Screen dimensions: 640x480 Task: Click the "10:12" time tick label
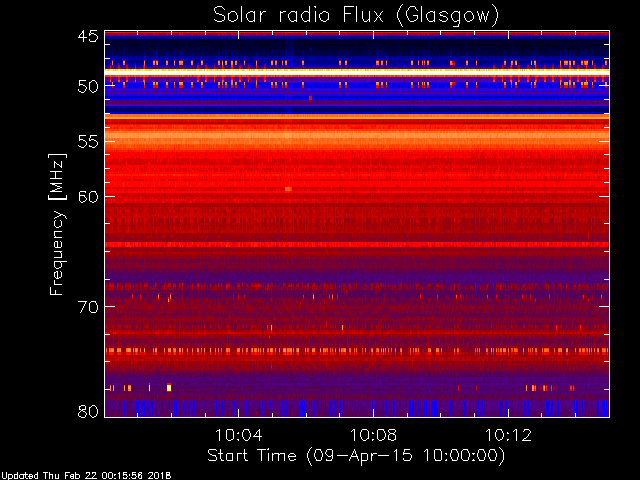tap(509, 435)
